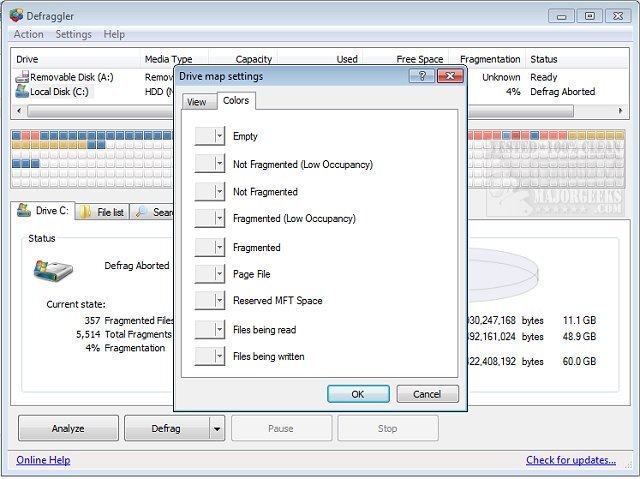This screenshot has width=640, height=479.
Task: Sort by the Free Space column header
Action: click(420, 59)
